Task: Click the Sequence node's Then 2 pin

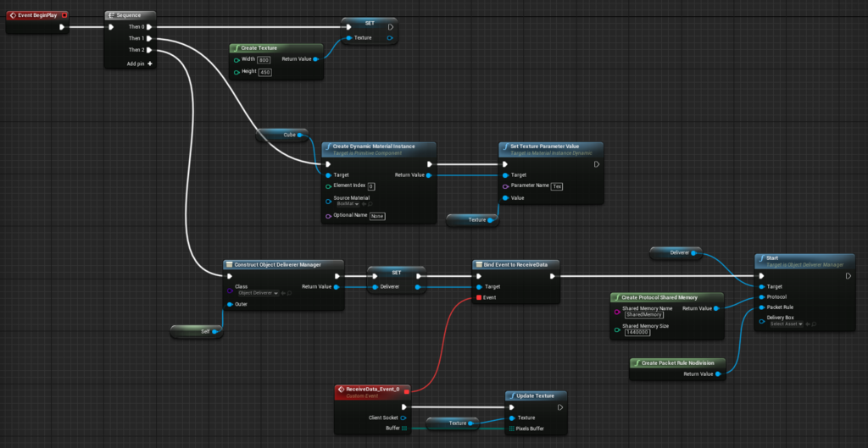Action: [149, 50]
